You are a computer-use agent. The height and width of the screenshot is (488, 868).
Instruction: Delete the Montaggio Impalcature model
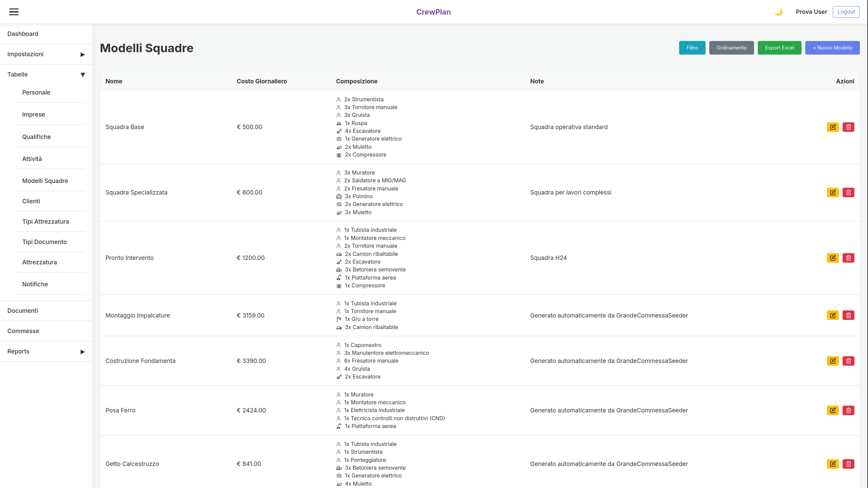coord(848,316)
